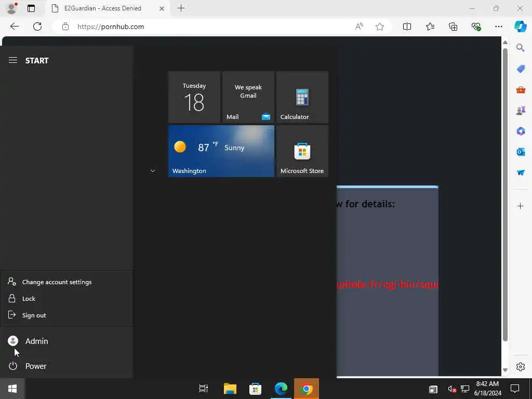This screenshot has width=532, height=399.
Task: Open the Tuesday 18 calendar tile
Action: [194, 97]
